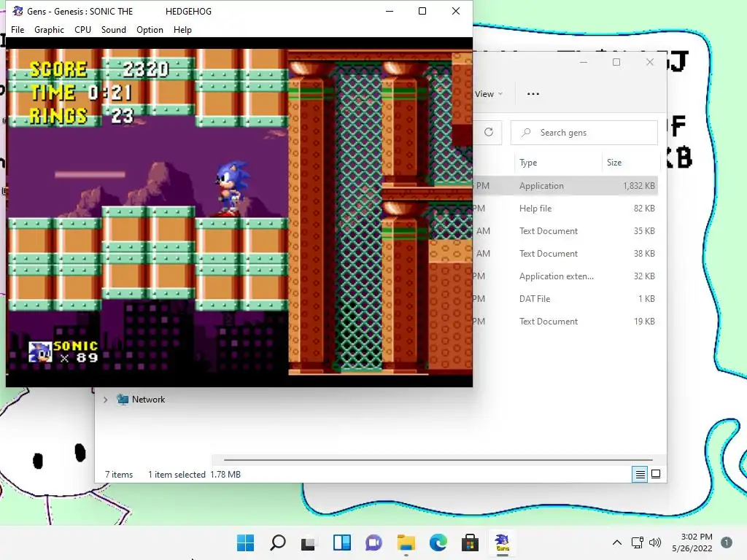This screenshot has height=560, width=747.
Task: Select the DAT File row of 1 KB
Action: point(565,298)
